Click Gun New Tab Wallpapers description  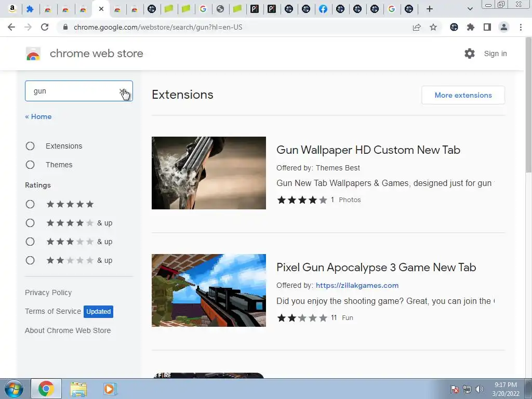click(x=385, y=183)
